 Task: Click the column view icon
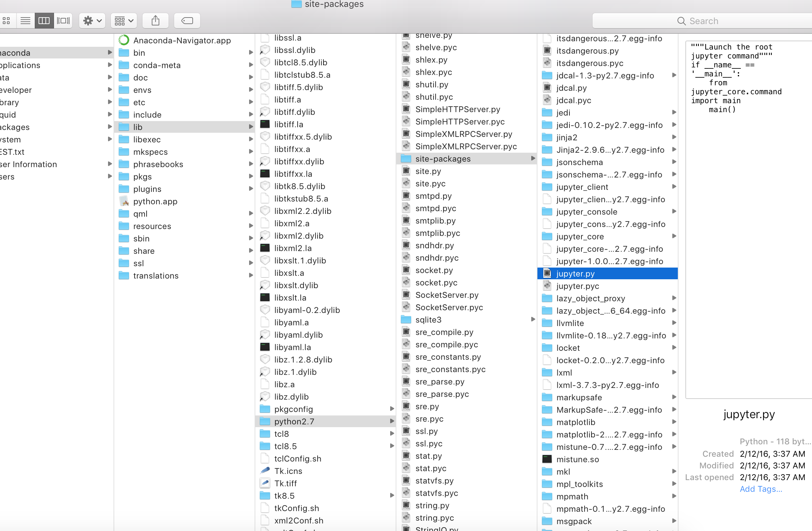[44, 20]
